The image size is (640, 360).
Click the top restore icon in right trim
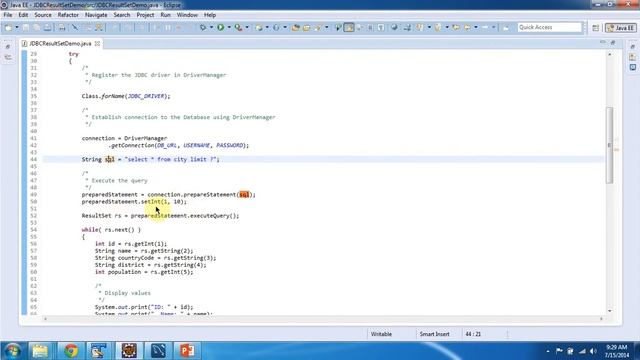click(632, 47)
